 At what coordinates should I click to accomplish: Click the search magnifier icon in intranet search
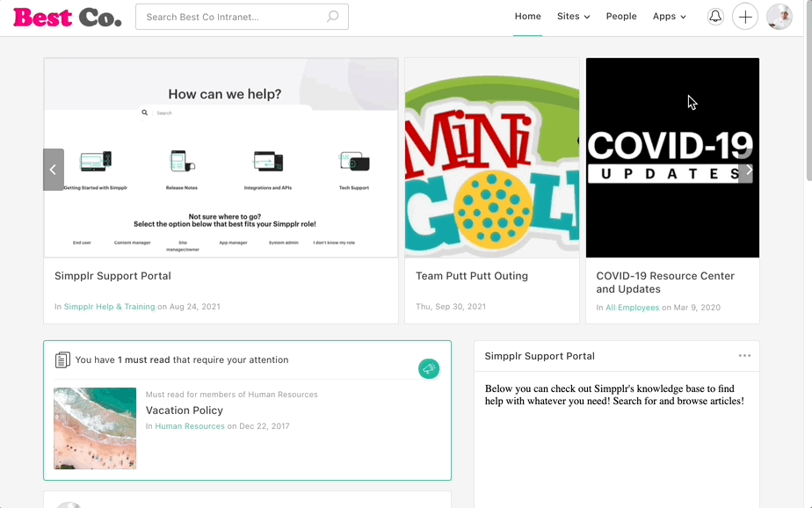point(332,17)
